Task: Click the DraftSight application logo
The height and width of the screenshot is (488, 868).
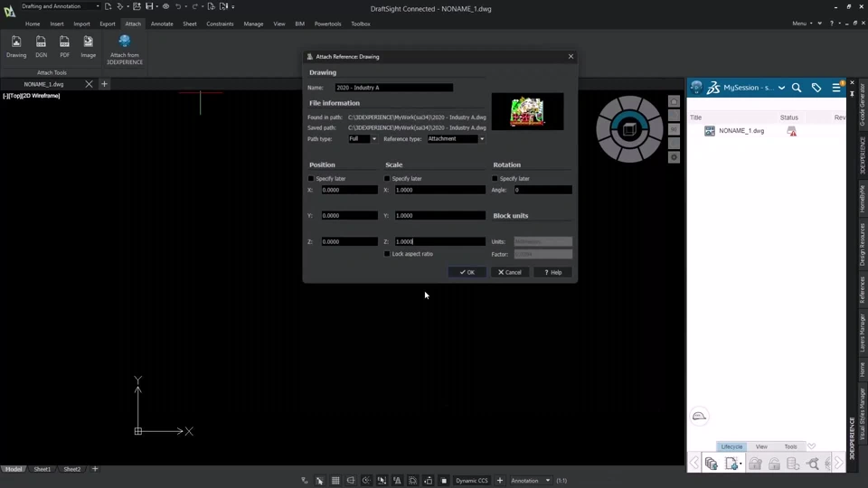Action: tap(9, 11)
